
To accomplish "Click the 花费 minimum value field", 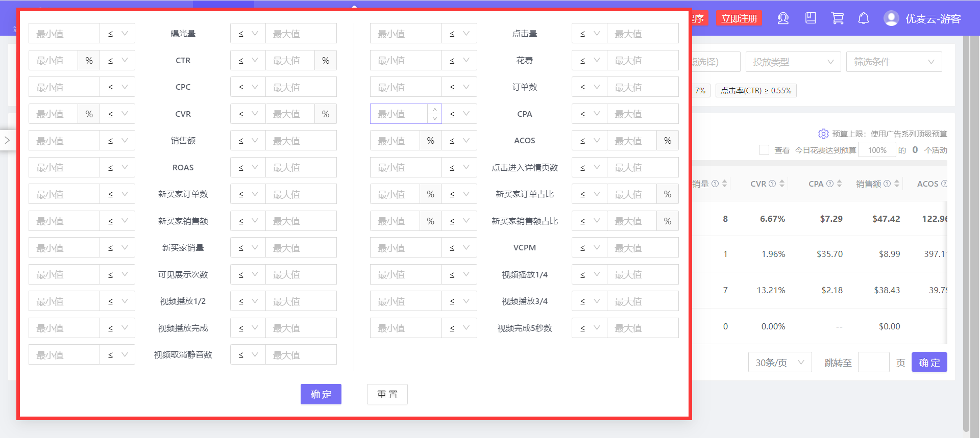I will coord(406,61).
